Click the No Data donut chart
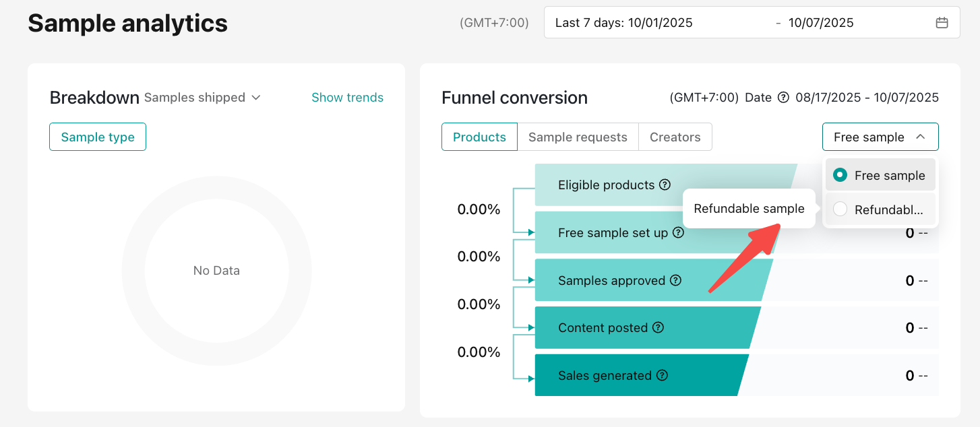 point(216,271)
